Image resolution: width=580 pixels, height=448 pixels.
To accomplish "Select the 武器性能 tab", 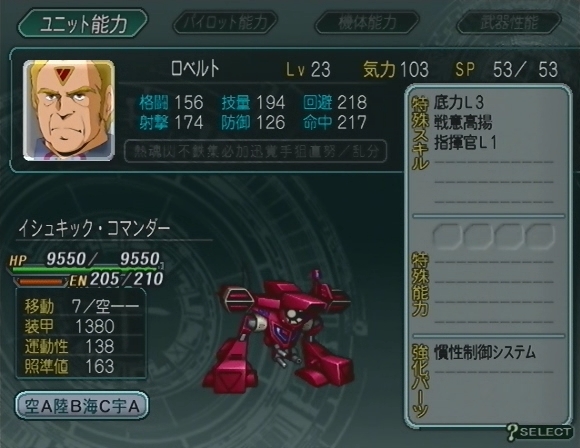I will [x=509, y=23].
